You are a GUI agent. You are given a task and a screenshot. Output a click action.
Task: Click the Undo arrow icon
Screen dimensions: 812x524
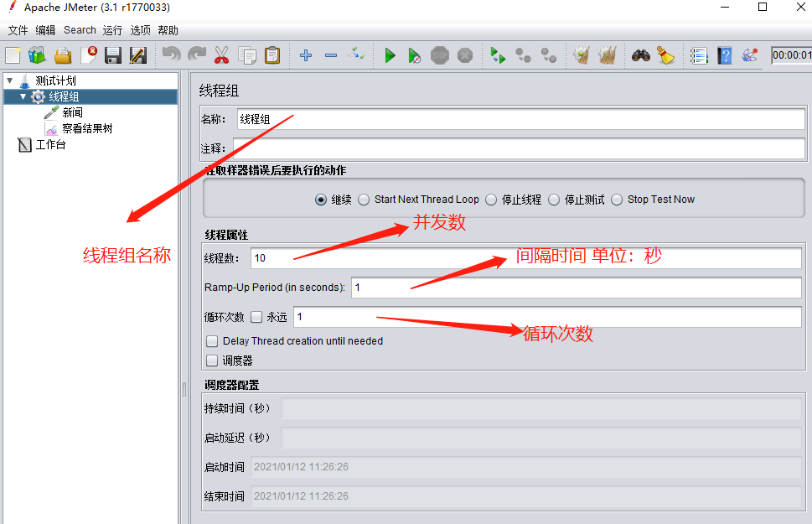pyautogui.click(x=172, y=54)
